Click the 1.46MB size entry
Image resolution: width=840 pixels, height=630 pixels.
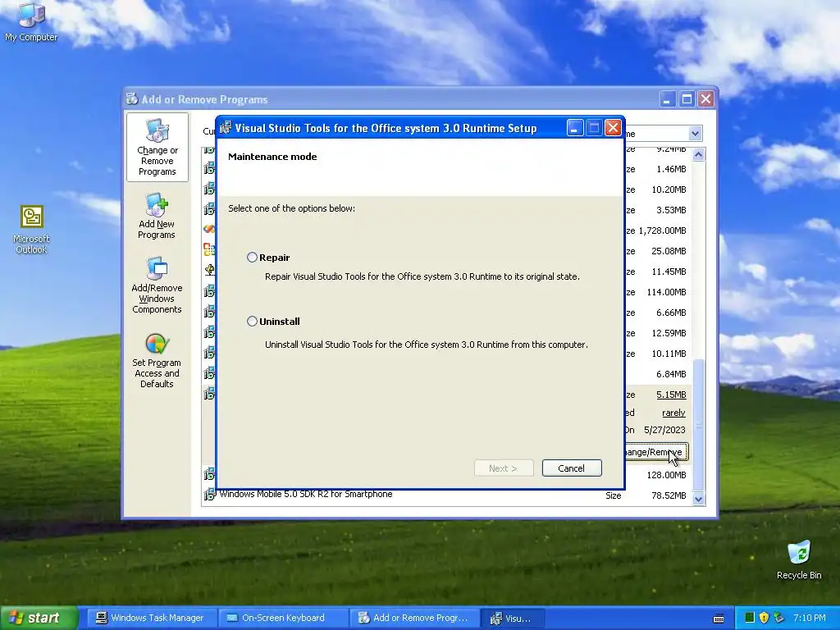671,169
